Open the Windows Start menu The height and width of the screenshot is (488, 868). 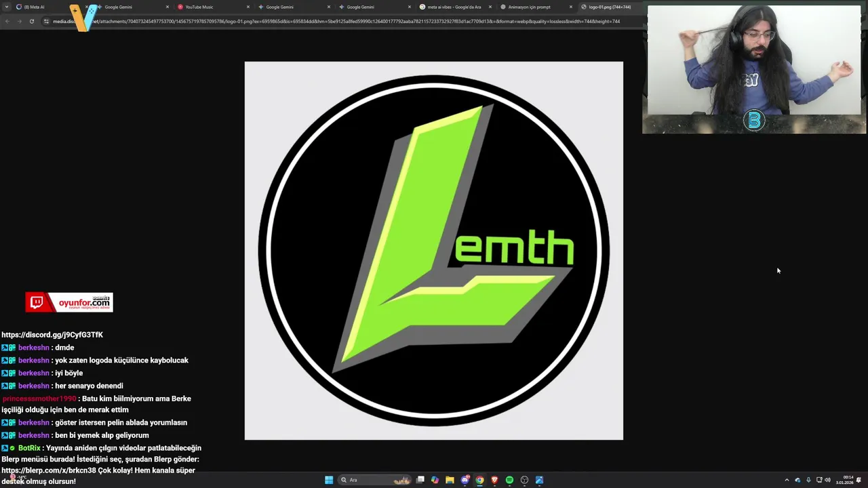(329, 480)
